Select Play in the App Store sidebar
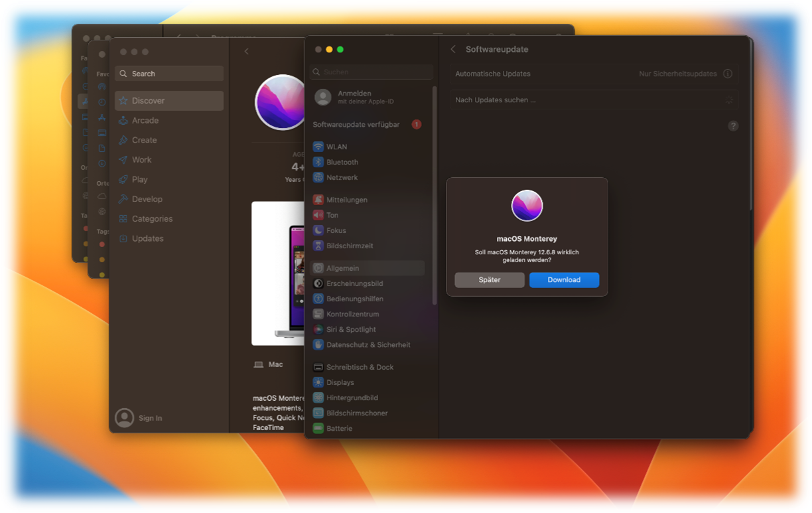 click(169, 179)
